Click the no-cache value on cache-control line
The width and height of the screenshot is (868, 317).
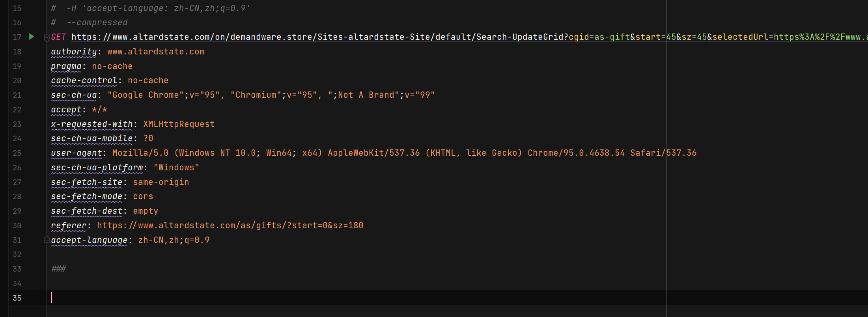pos(148,80)
